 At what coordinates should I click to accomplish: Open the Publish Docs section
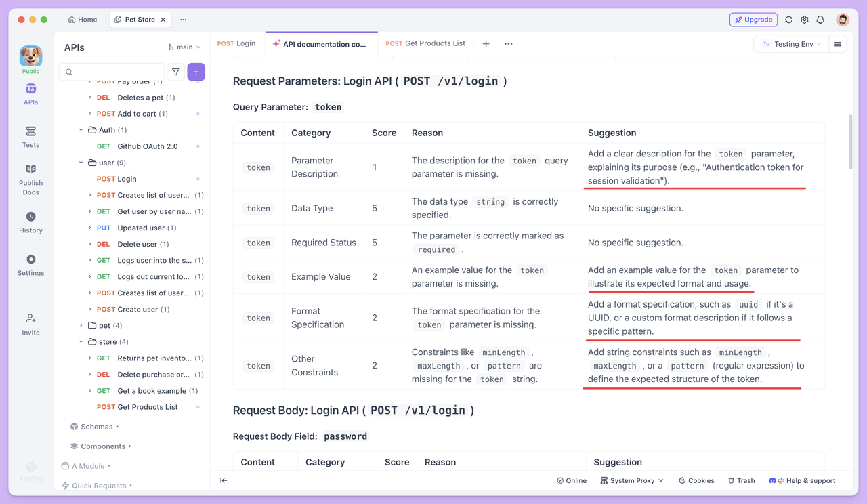click(30, 179)
